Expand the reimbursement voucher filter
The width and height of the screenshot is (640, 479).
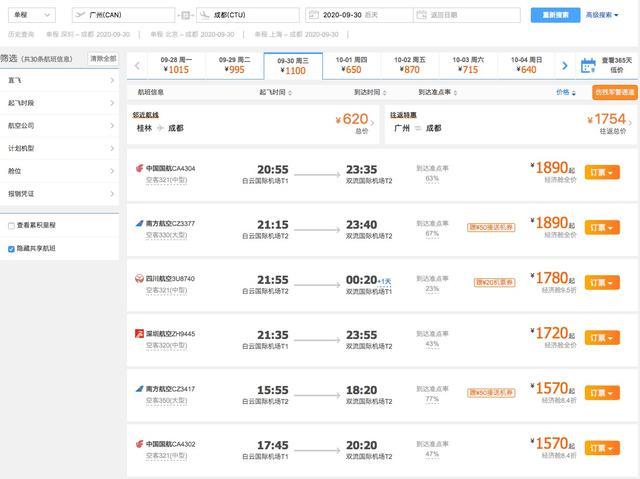coord(60,193)
